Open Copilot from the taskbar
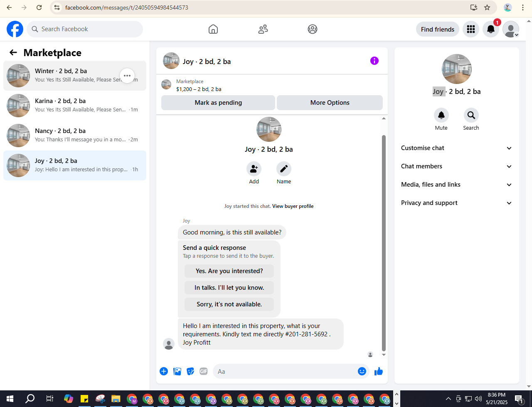 [x=68, y=399]
